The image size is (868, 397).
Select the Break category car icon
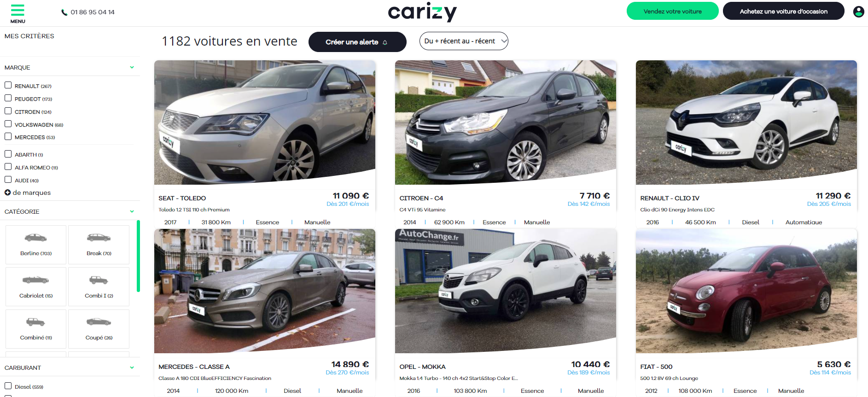click(99, 238)
